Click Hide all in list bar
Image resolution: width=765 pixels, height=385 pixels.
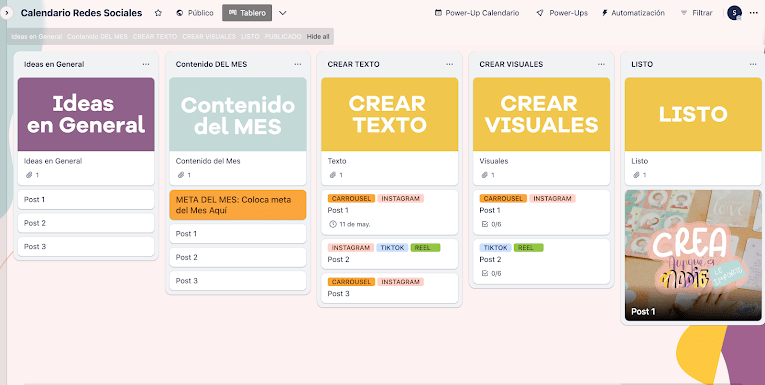pos(318,37)
